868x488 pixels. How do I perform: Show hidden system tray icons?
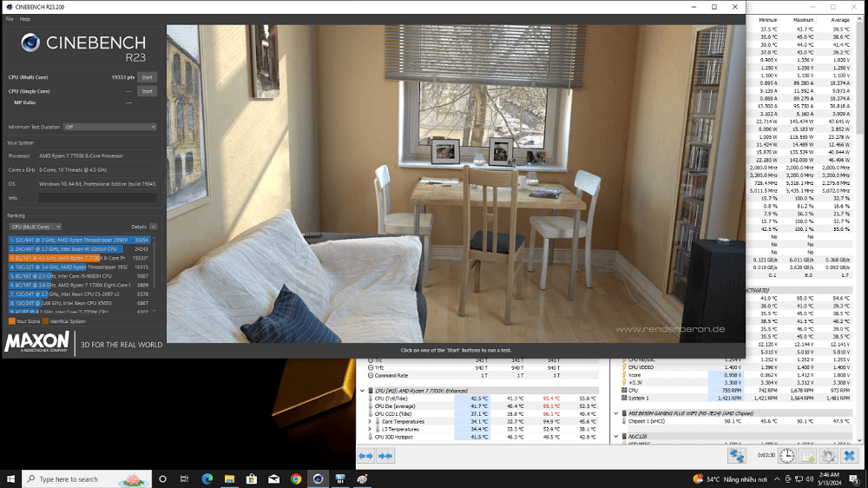(x=777, y=479)
